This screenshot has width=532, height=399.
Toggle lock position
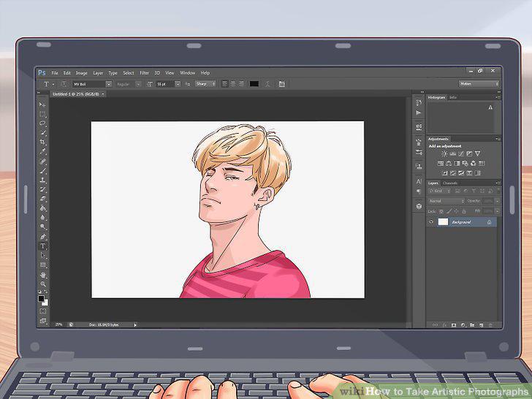tap(456, 211)
